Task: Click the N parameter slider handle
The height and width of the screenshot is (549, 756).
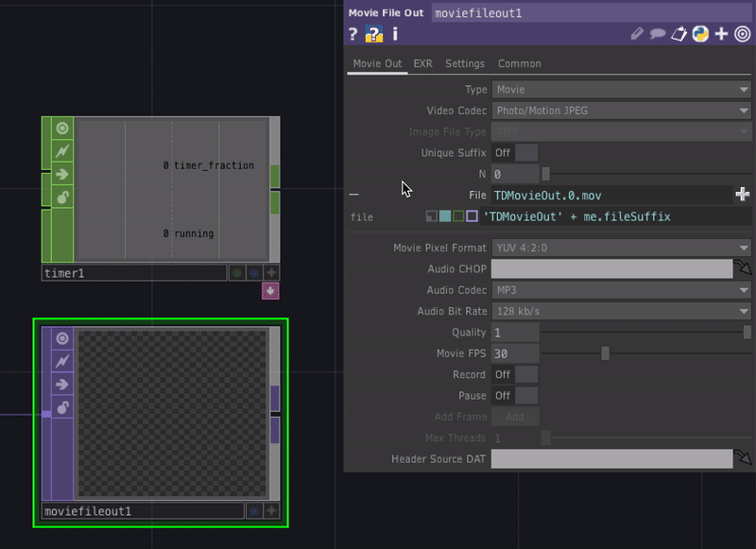Action: (546, 174)
